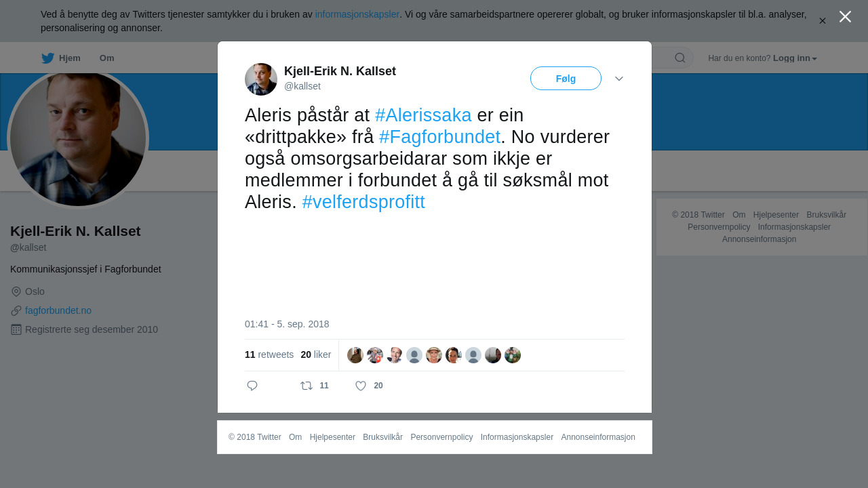
Task: Expand the Logg inn dropdown
Action: click(x=795, y=58)
